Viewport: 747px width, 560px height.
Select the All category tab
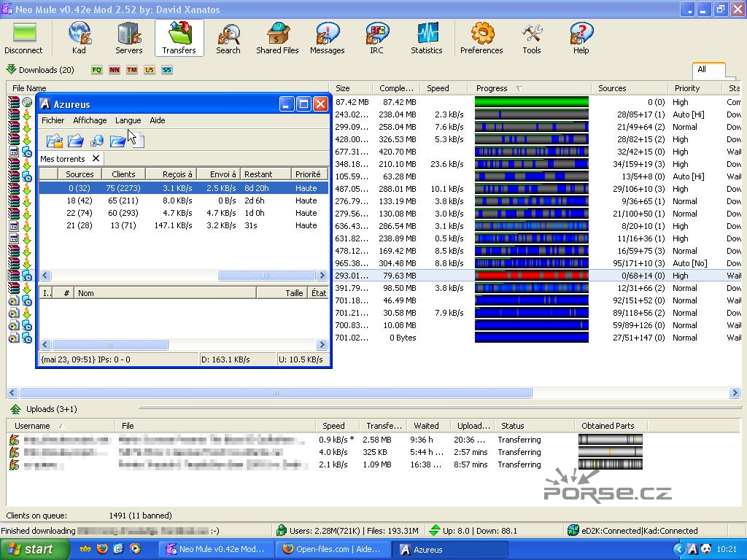(708, 69)
